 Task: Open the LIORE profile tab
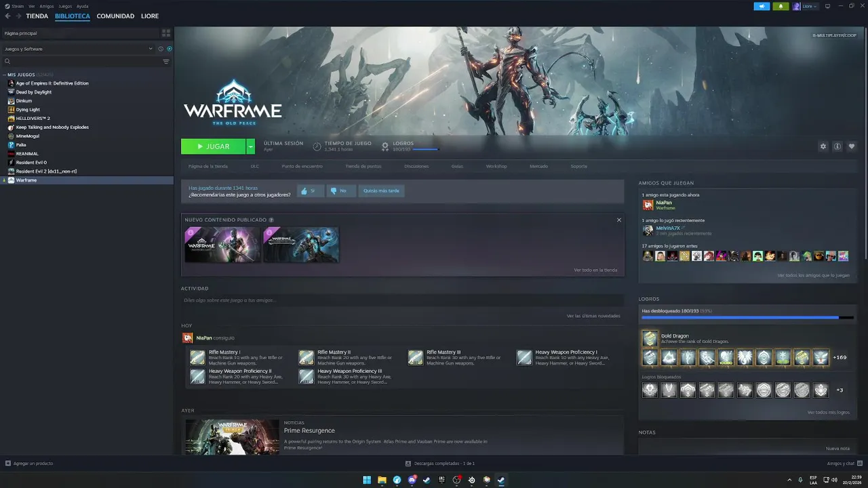pyautogui.click(x=150, y=16)
